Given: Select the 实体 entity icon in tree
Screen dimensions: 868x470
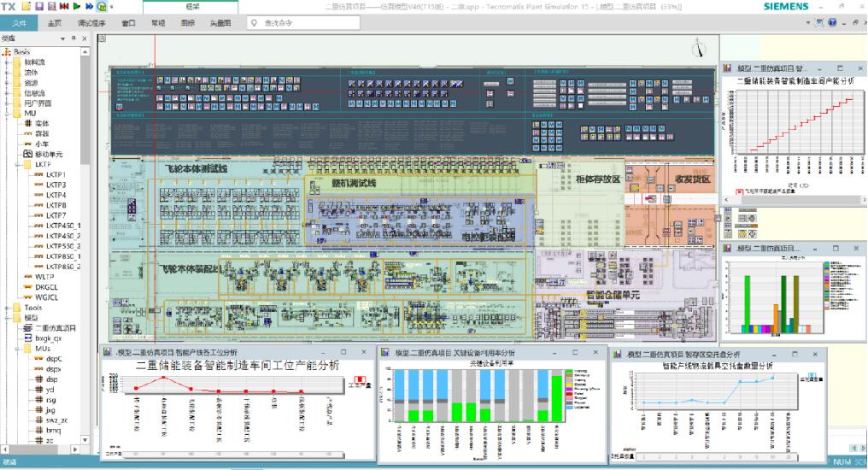Looking at the screenshot, I should [27, 124].
